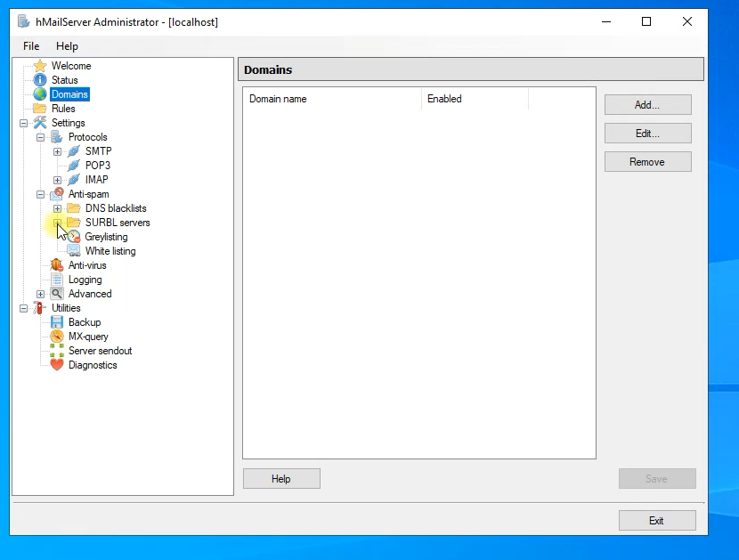Image resolution: width=739 pixels, height=560 pixels.
Task: Open the Backup utility label
Action: (85, 322)
